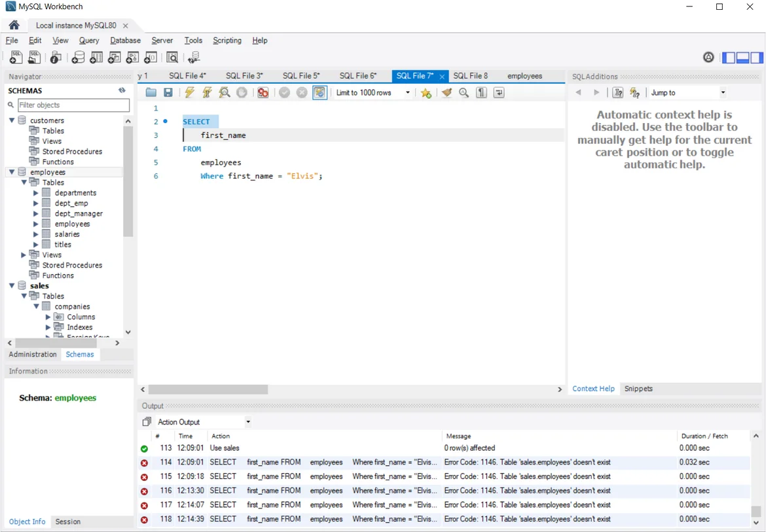Toggle the auto-commit mode button
The image size is (766, 532).
tap(319, 93)
